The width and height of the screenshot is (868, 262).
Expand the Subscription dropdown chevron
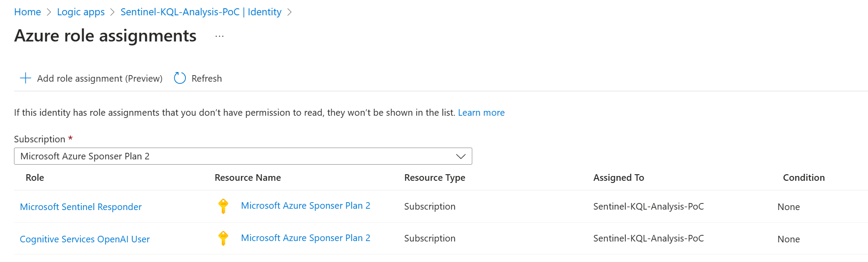pyautogui.click(x=460, y=156)
